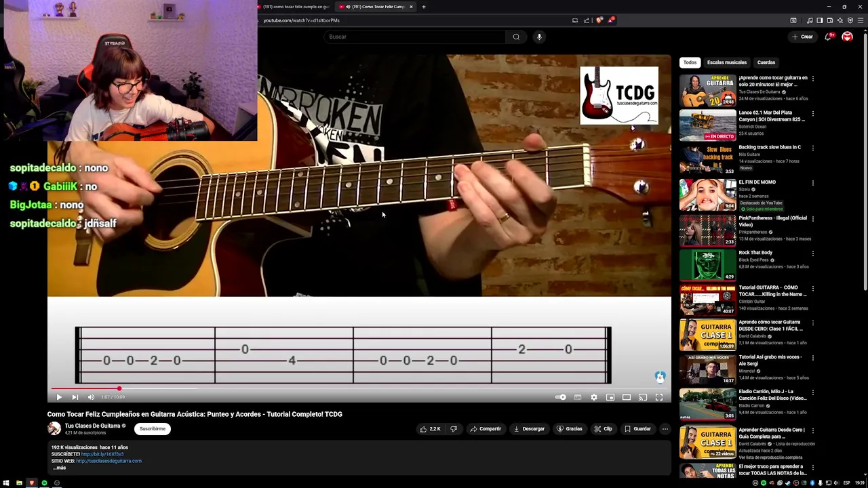Open the bit.ly/16Xf3v3 link in description
This screenshot has height=488, width=868.
point(102,454)
